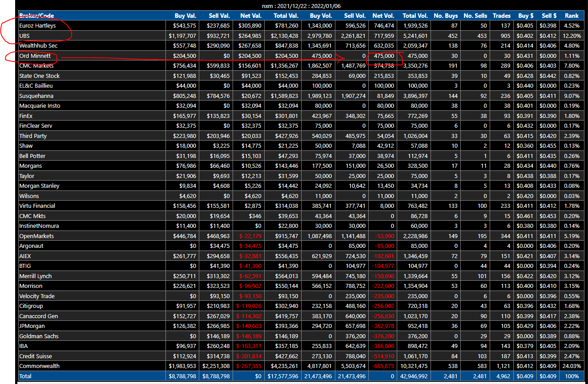The image size is (588, 384).
Task: Click Credit Suisse net volume -514,910
Action: pos(383,356)
